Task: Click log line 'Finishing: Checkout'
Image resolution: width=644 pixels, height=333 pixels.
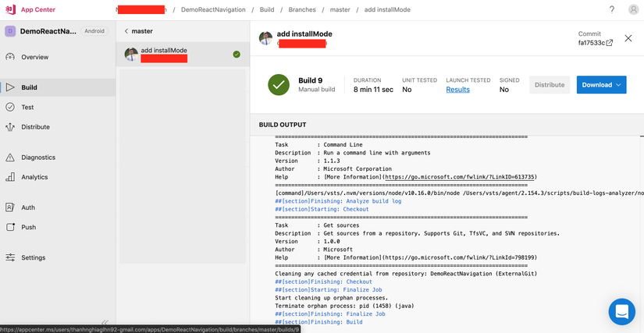Action: click(324, 282)
